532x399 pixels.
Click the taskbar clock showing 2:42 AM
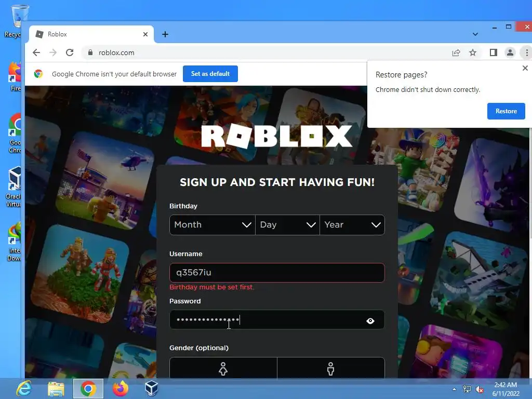coord(506,389)
